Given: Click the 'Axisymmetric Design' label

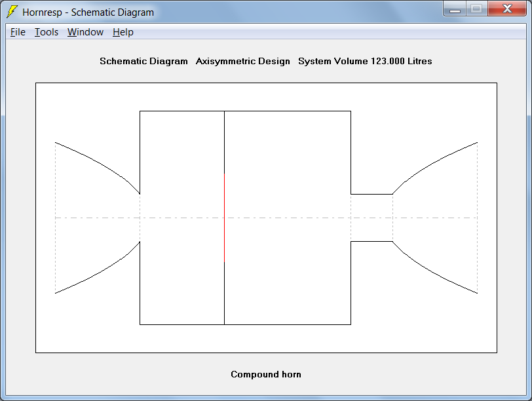Looking at the screenshot, I should [x=243, y=62].
